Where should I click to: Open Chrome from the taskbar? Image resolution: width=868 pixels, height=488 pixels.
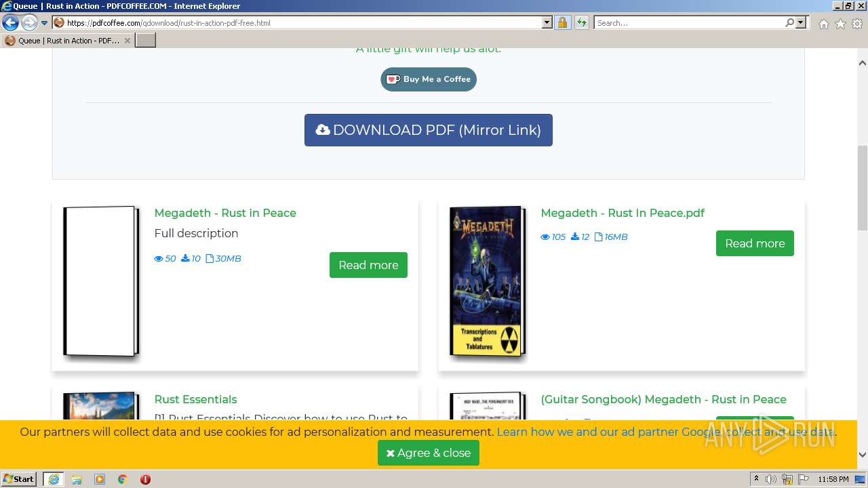tap(123, 479)
